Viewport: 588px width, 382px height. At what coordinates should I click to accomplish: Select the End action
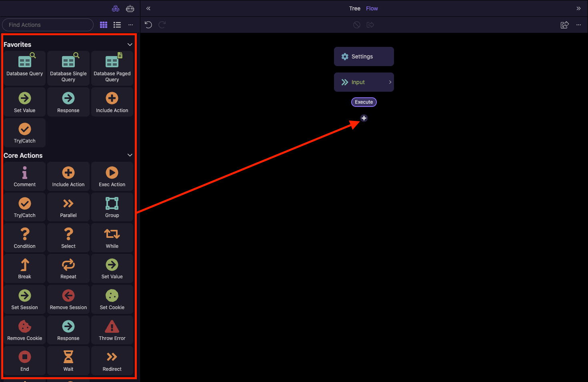pos(25,361)
